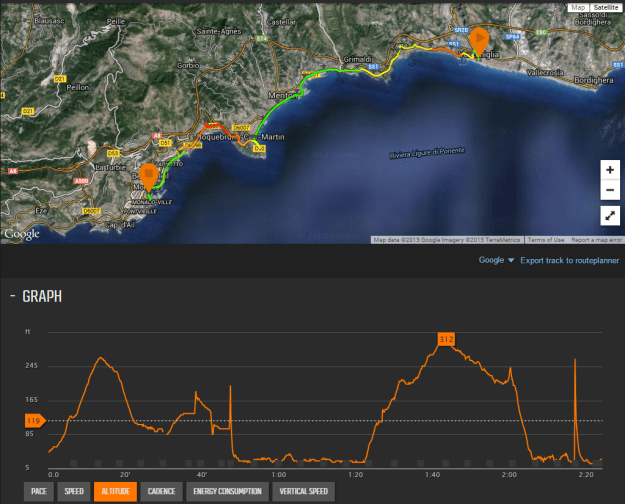Display the Cadence graph

tap(162, 491)
